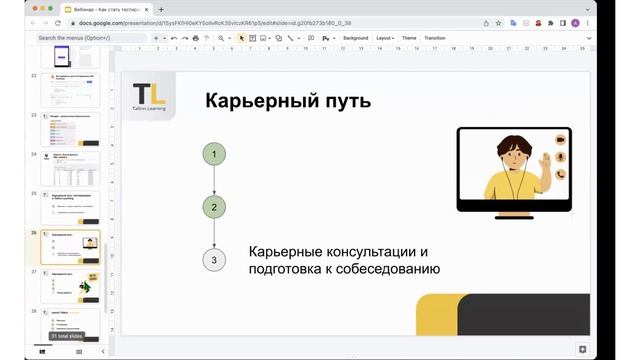The image size is (640, 360).
Task: Select slide 28 thumbnail
Action: pyautogui.click(x=70, y=325)
